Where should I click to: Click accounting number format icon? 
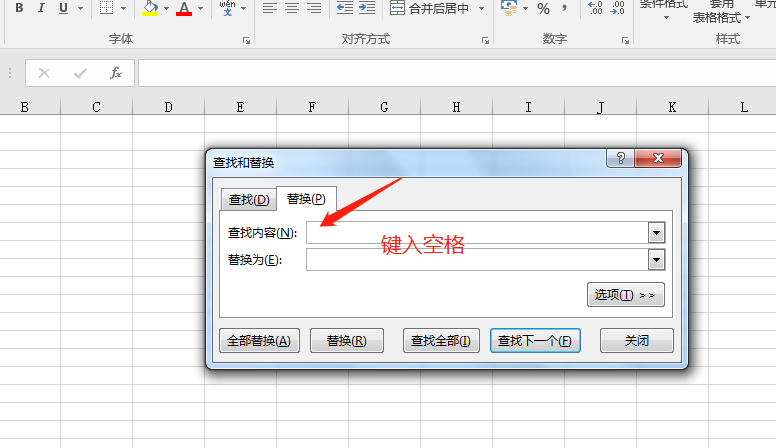coord(509,8)
